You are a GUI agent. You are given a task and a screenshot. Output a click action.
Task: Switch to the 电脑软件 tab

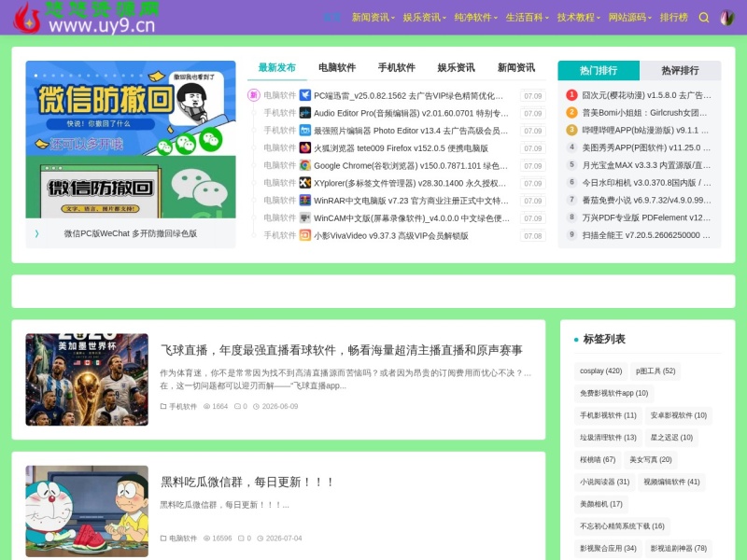click(x=337, y=67)
